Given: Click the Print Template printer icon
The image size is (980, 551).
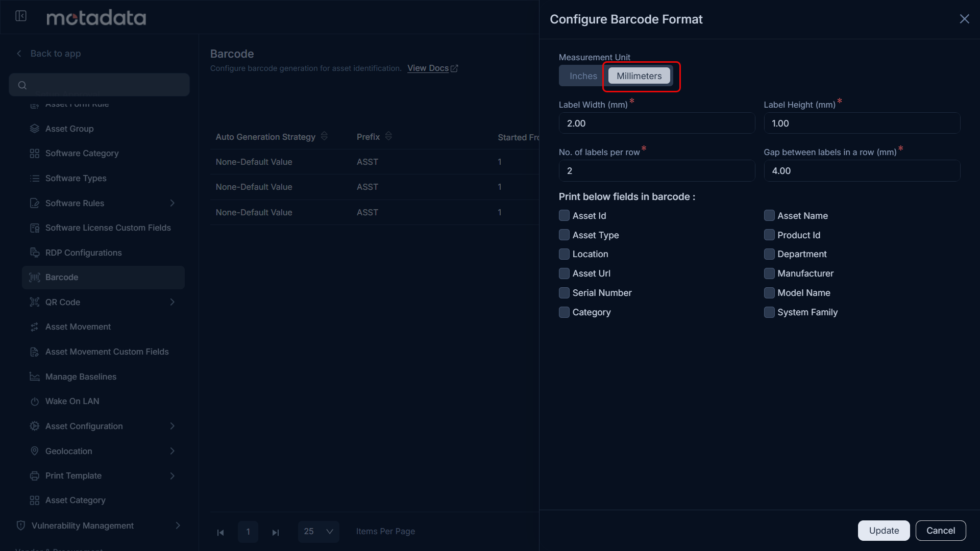Looking at the screenshot, I should tap(35, 476).
